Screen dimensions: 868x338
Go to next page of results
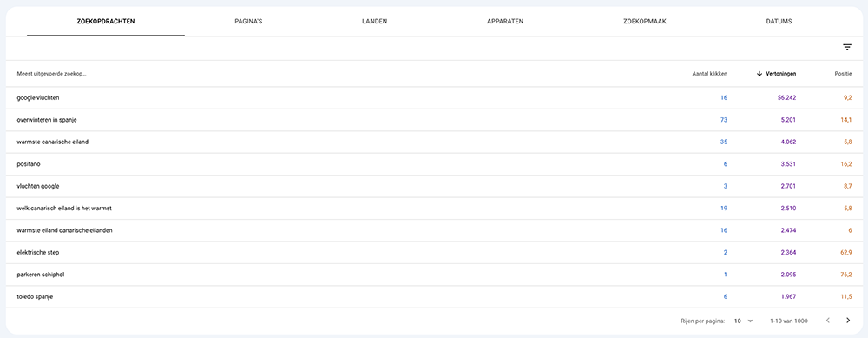(848, 321)
